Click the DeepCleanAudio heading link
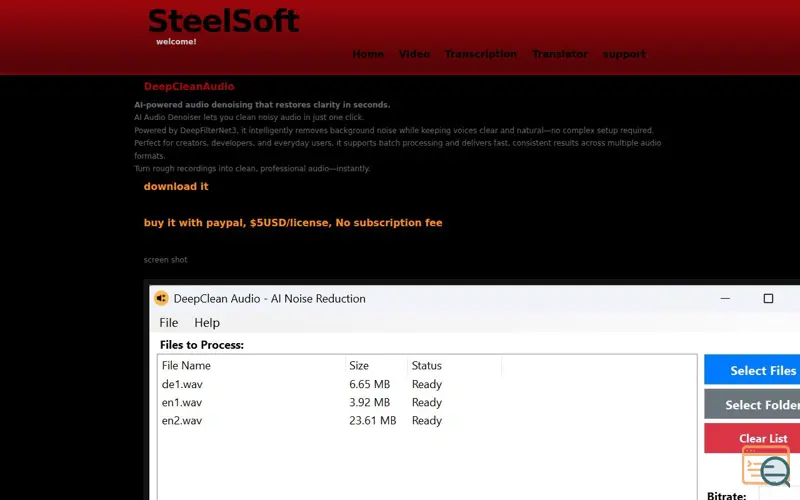 189,86
